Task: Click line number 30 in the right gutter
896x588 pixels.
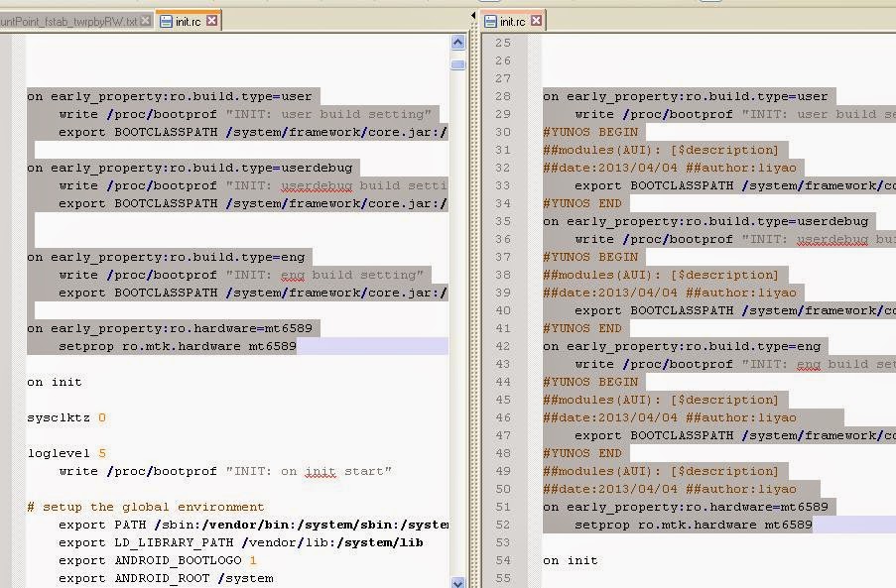Action: (x=504, y=132)
